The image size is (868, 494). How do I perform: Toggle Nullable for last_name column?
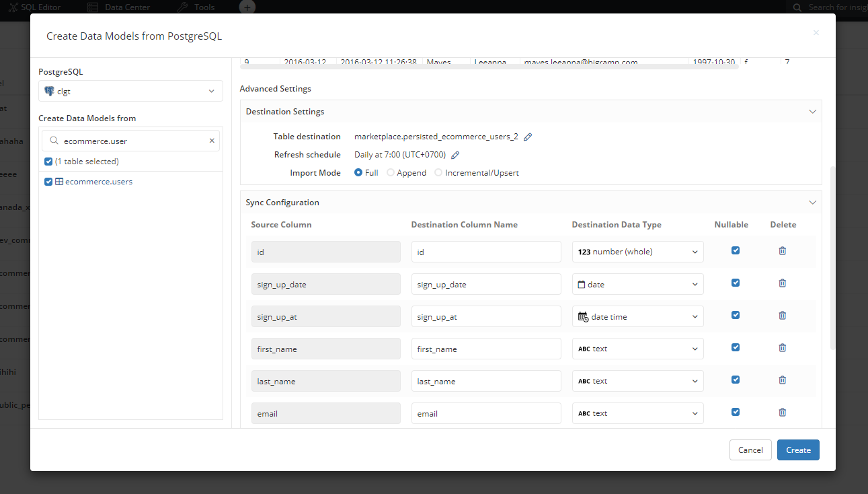coord(736,380)
